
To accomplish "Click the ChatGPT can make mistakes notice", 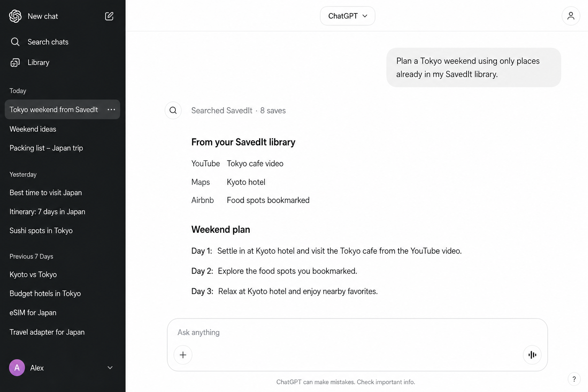I will tap(346, 382).
